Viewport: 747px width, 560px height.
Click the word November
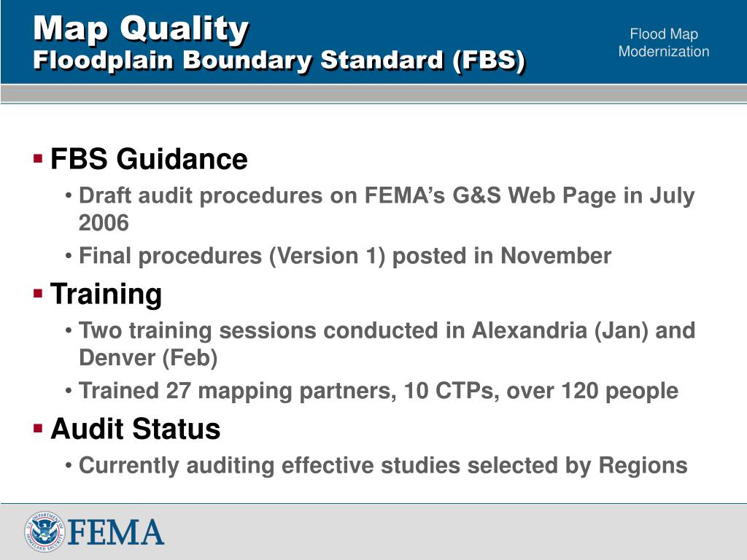click(x=555, y=256)
